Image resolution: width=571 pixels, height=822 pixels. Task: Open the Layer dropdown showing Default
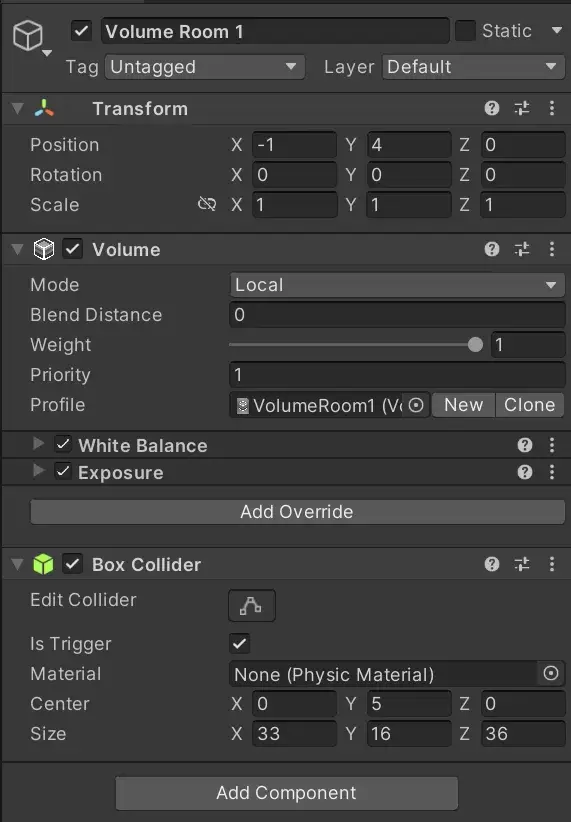pos(473,67)
